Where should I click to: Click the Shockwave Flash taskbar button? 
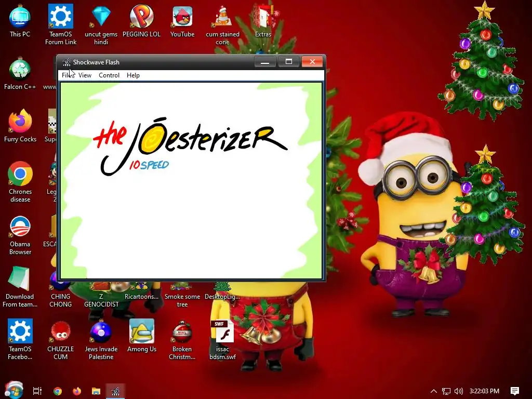115,391
